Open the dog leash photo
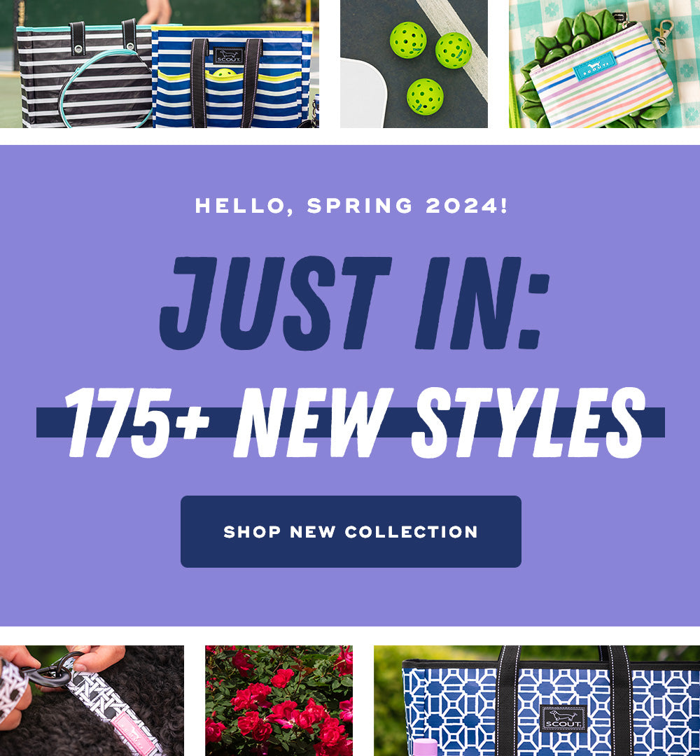700x756 pixels. [92, 701]
